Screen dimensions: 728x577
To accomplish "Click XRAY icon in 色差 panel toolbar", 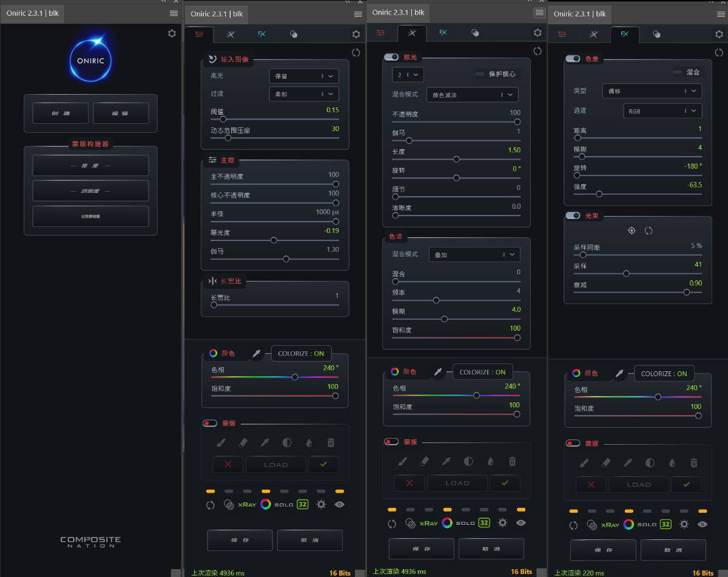I will coord(610,524).
